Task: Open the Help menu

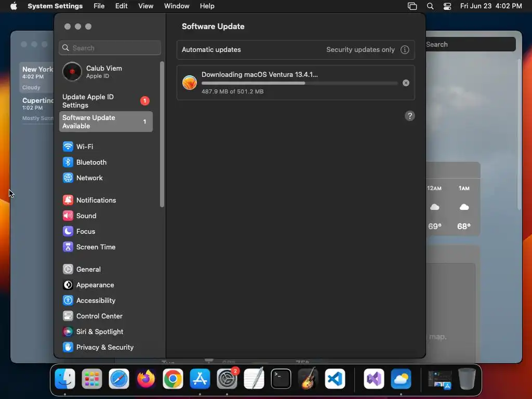Action: click(207, 6)
